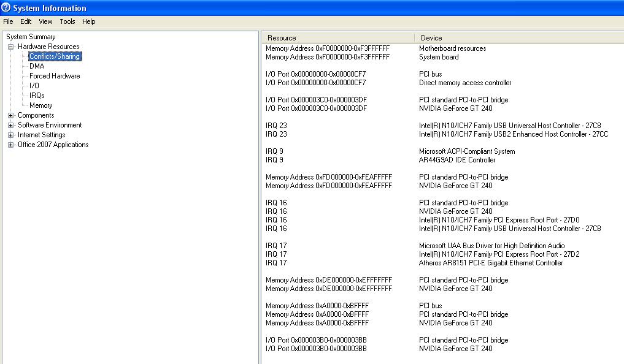The height and width of the screenshot is (364, 624).
Task: Select the Memory tree item
Action: coord(41,105)
